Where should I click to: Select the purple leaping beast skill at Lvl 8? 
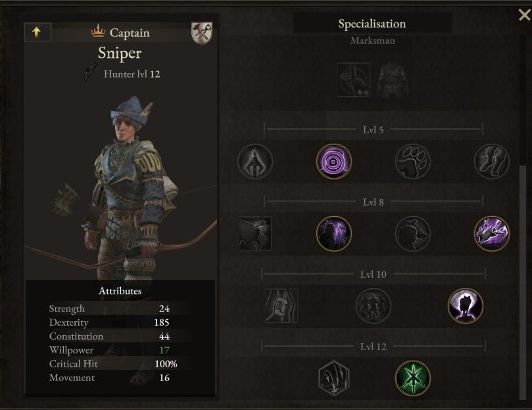(492, 234)
